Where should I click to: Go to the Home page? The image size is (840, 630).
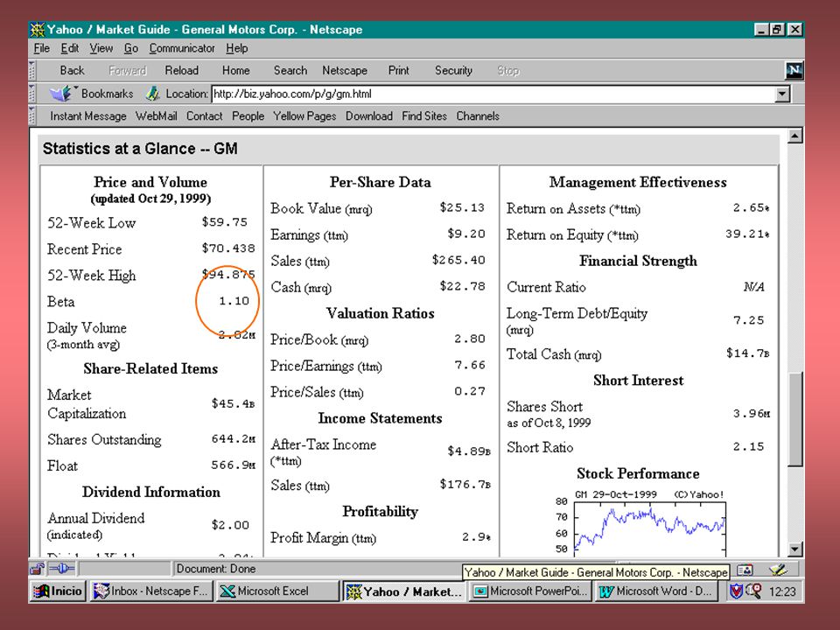click(235, 70)
